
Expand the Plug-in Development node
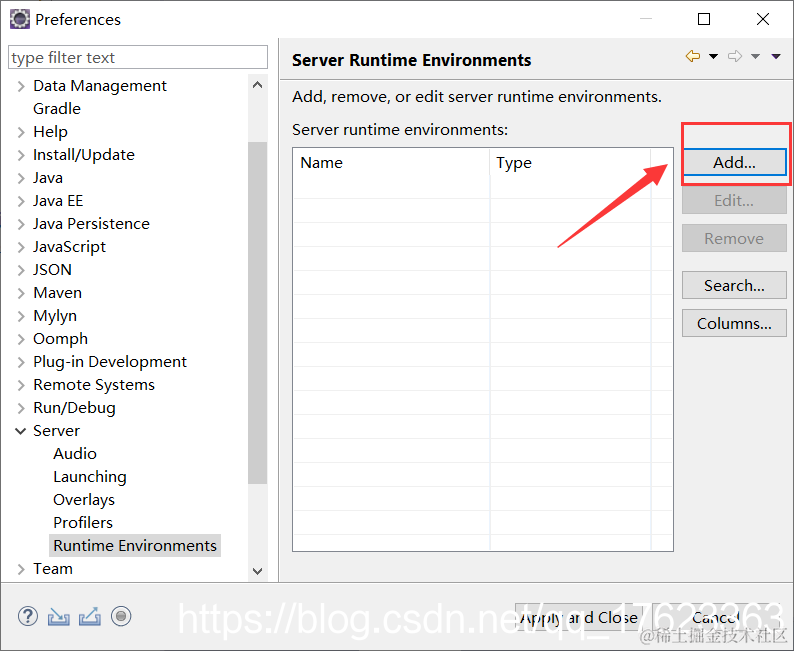pos(21,362)
